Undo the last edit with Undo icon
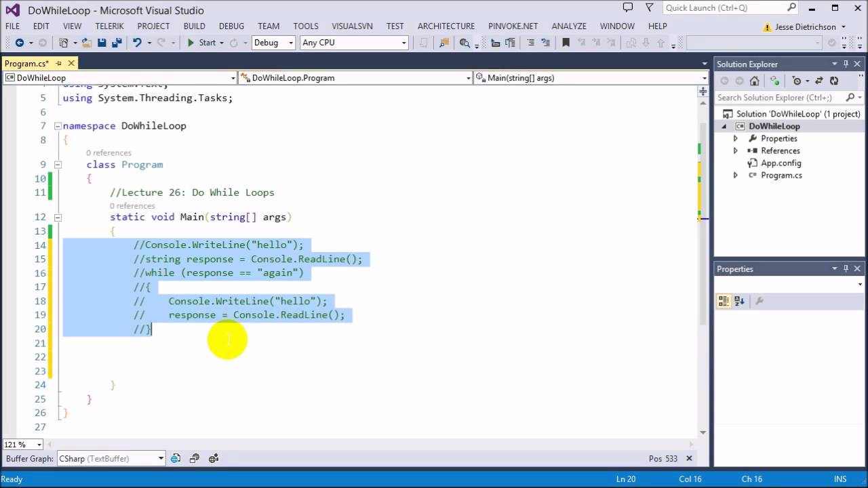The width and height of the screenshot is (868, 488). (x=137, y=42)
